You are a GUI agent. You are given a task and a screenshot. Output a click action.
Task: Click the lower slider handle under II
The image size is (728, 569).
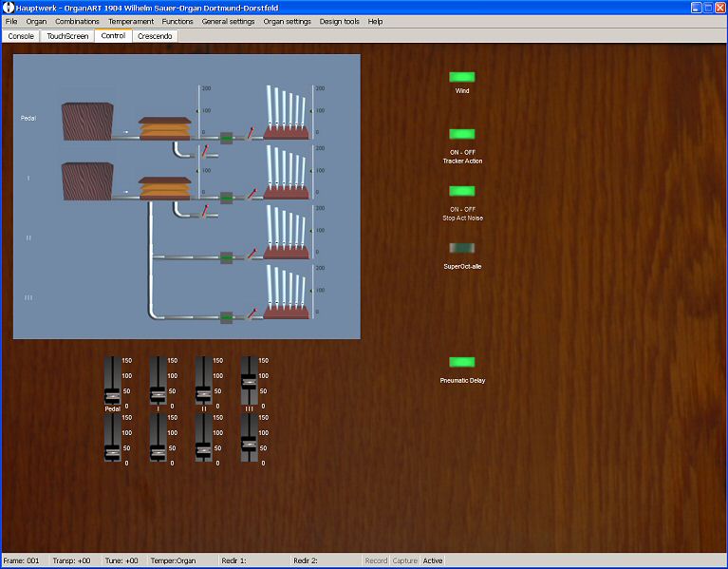click(x=203, y=450)
